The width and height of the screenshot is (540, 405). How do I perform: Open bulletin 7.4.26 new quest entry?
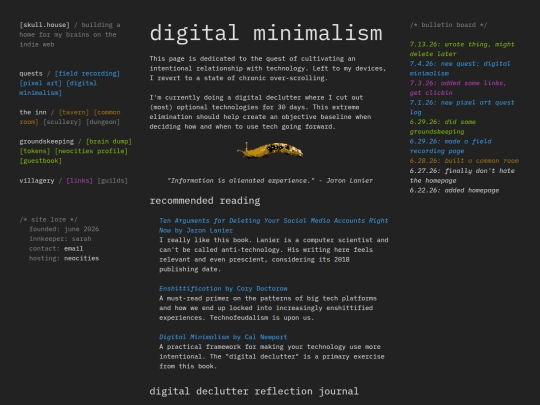(460, 68)
